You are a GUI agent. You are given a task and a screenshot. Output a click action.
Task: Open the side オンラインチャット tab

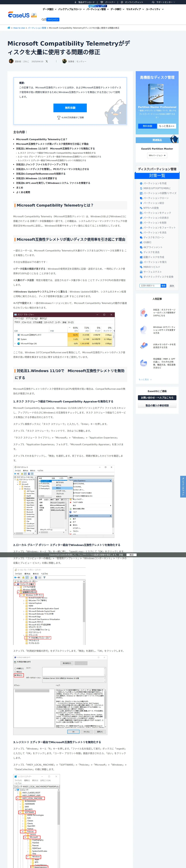click(183, 487)
